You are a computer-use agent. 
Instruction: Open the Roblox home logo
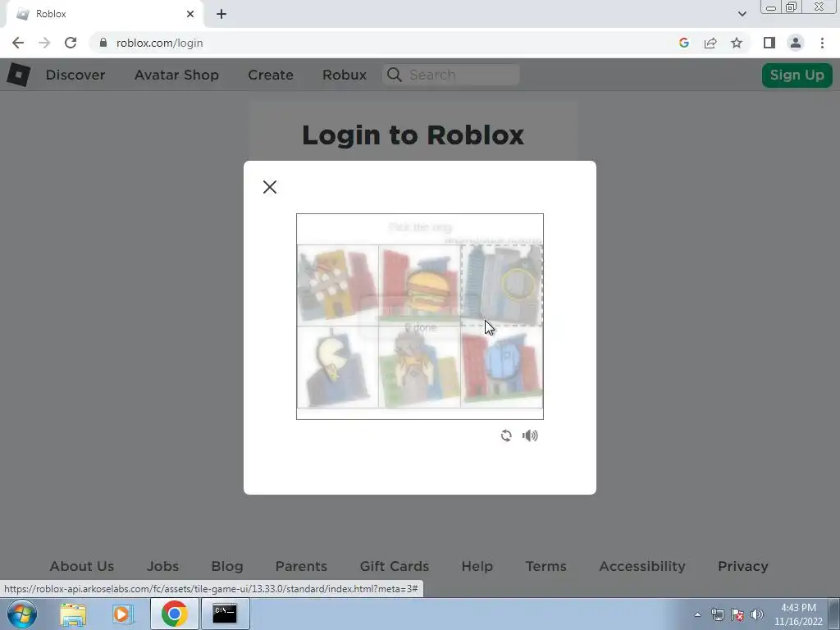19,75
